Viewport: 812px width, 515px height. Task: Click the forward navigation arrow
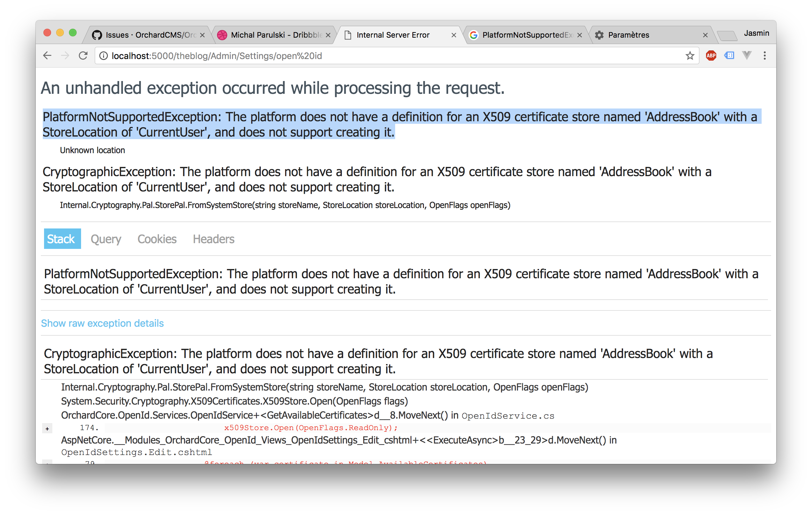click(65, 56)
